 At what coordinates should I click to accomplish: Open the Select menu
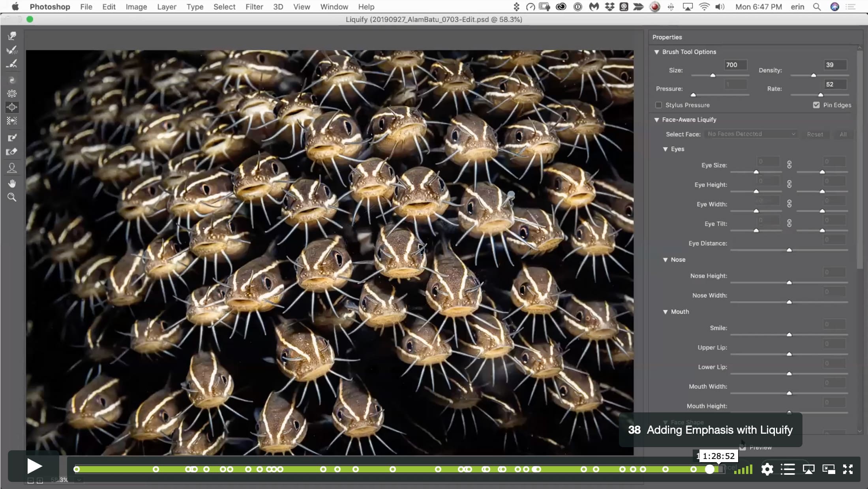tap(224, 7)
